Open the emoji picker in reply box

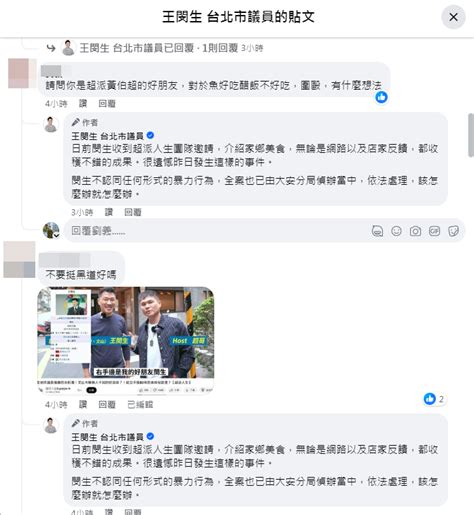pos(396,231)
